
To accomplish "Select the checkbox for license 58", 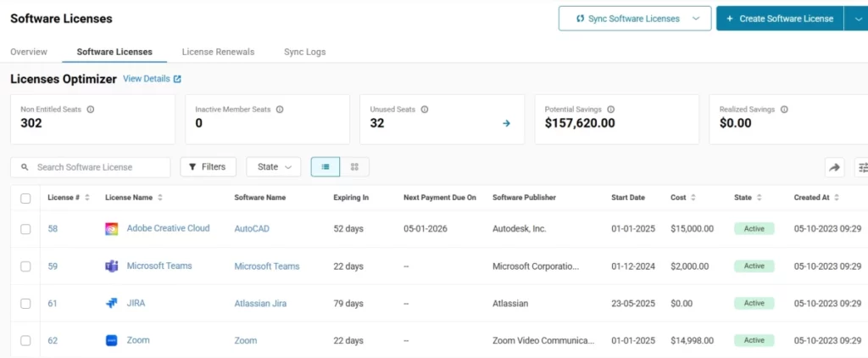I will click(x=25, y=229).
